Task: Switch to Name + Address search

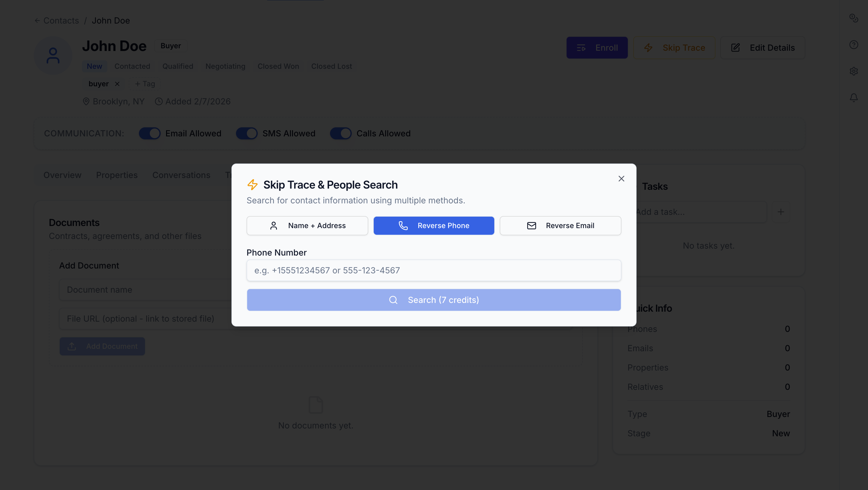Action: [x=307, y=226]
